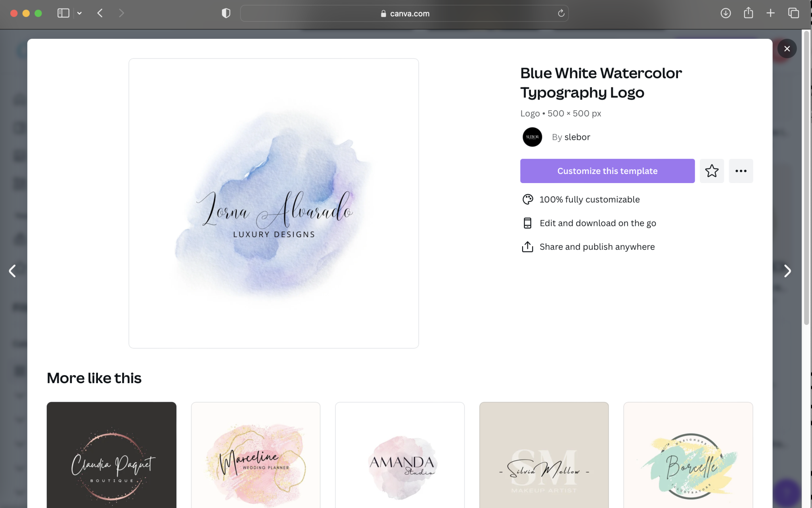Screen dimensions: 812x508
Task: Open the Safari share menu
Action: [748, 13]
